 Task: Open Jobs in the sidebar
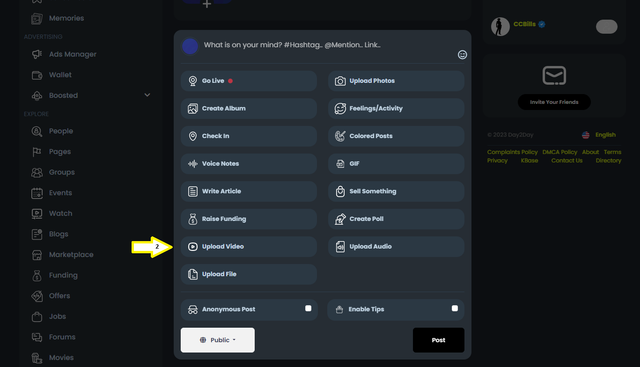click(57, 316)
